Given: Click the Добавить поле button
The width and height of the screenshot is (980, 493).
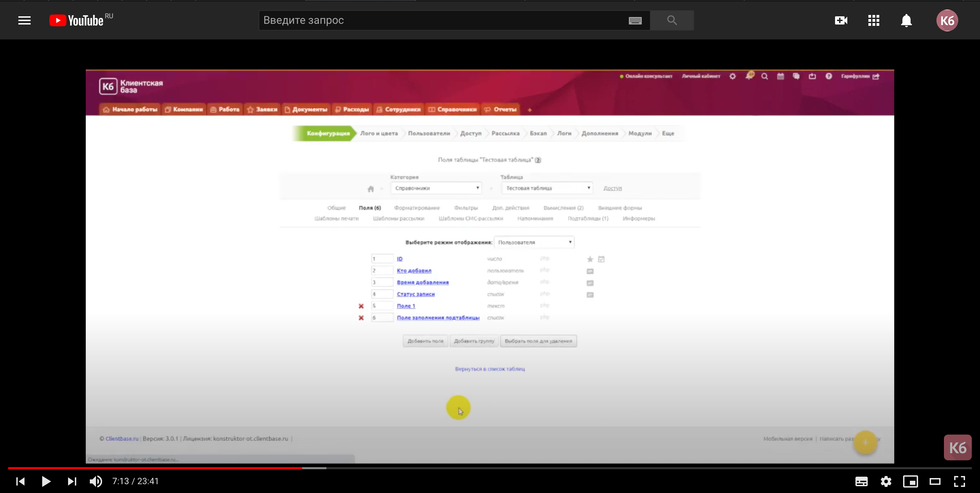Looking at the screenshot, I should pos(425,341).
